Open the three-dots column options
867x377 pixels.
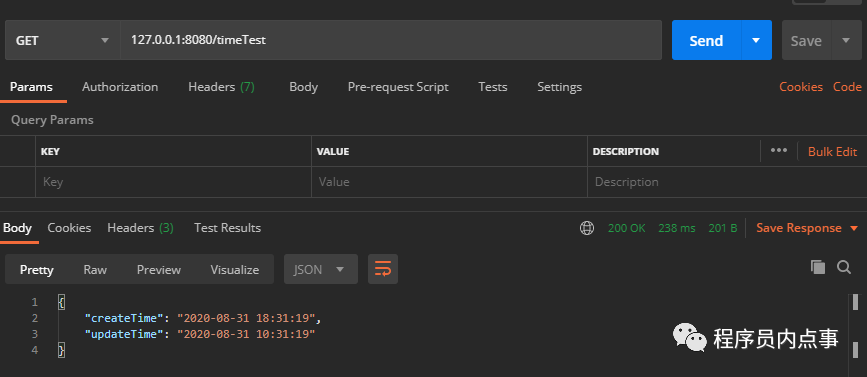(779, 150)
